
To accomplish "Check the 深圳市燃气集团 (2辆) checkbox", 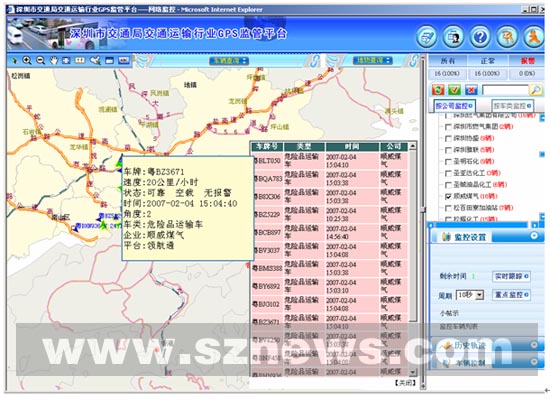I will point(448,127).
